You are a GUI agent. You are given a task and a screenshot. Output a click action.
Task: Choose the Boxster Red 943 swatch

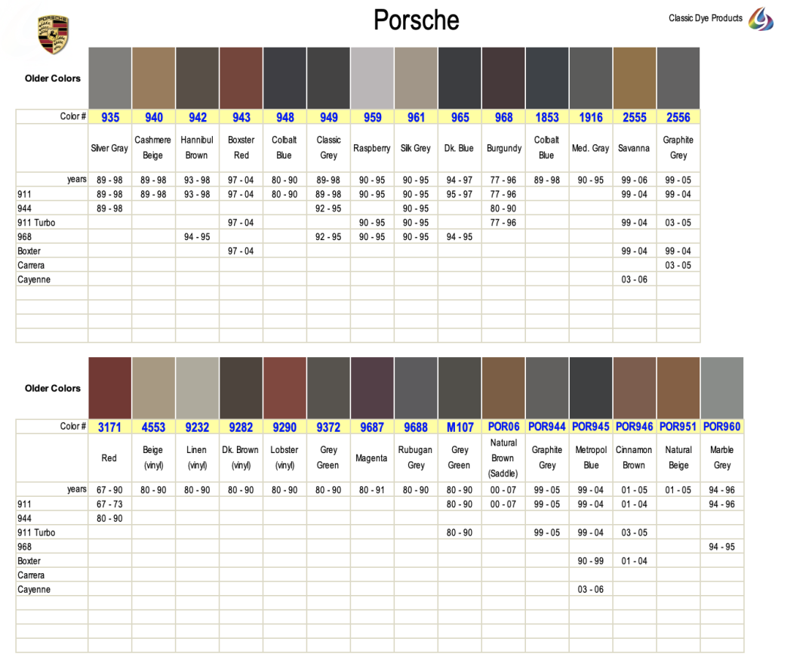(241, 78)
